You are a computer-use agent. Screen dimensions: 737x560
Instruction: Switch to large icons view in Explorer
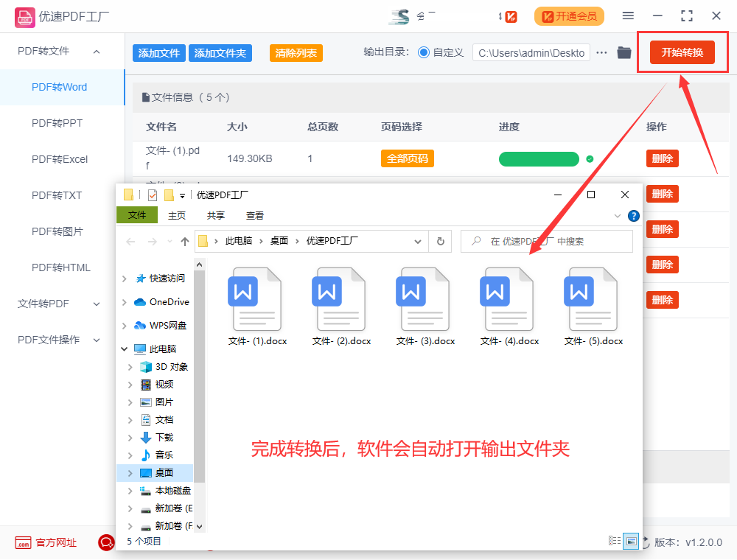click(x=631, y=541)
